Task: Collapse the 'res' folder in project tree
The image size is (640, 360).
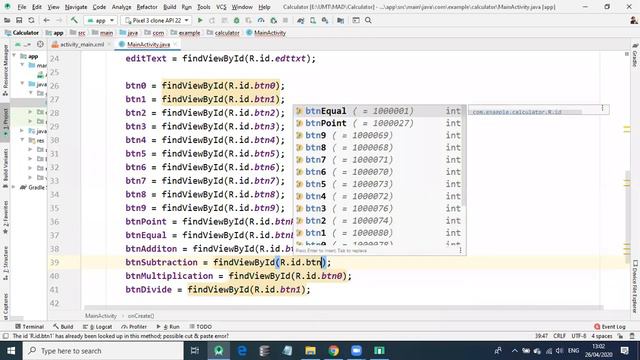Action: pyautogui.click(x=22, y=140)
